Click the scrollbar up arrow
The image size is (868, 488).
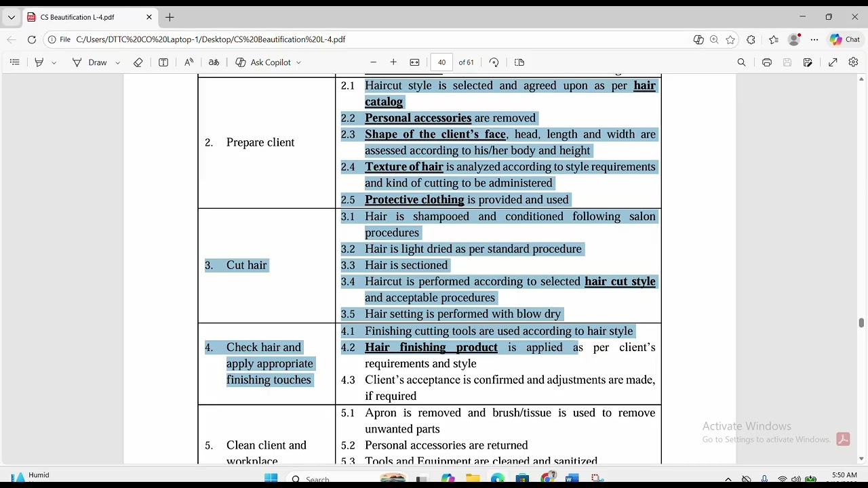click(861, 79)
